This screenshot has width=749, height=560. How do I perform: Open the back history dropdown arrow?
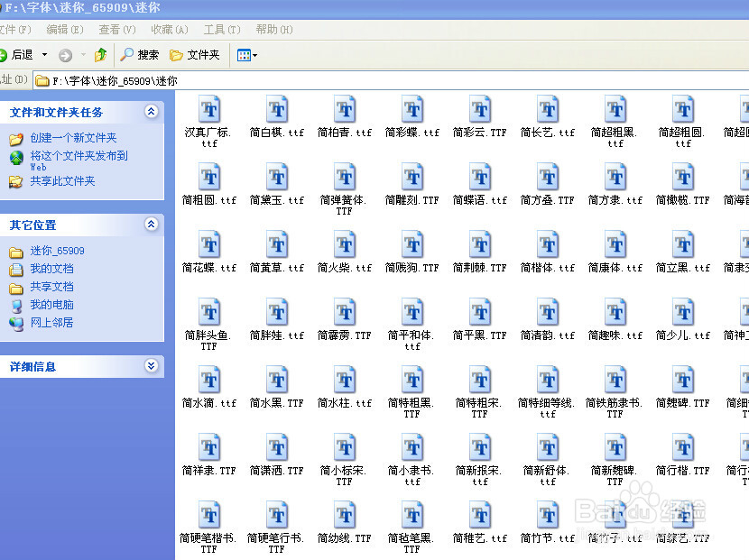(45, 55)
